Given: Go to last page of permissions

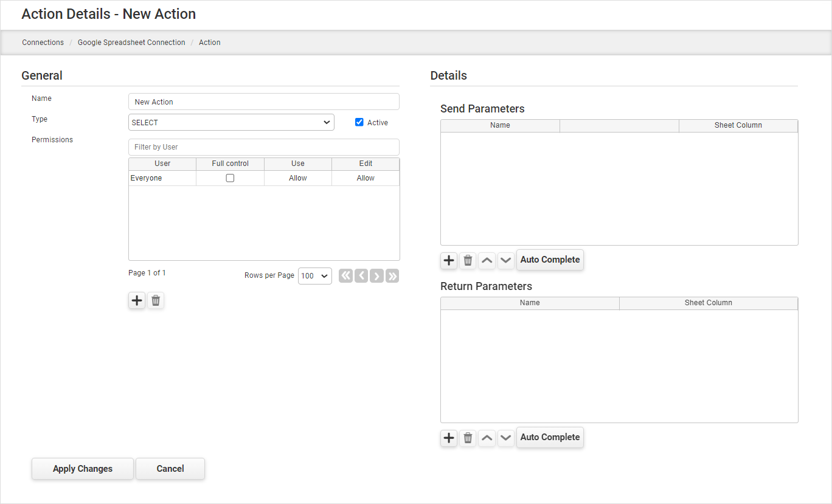Looking at the screenshot, I should [392, 276].
